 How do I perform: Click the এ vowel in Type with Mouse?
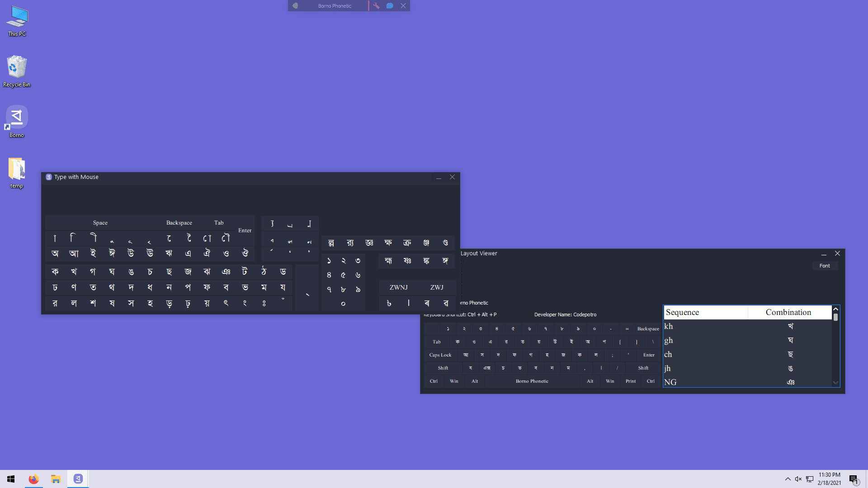[188, 253]
